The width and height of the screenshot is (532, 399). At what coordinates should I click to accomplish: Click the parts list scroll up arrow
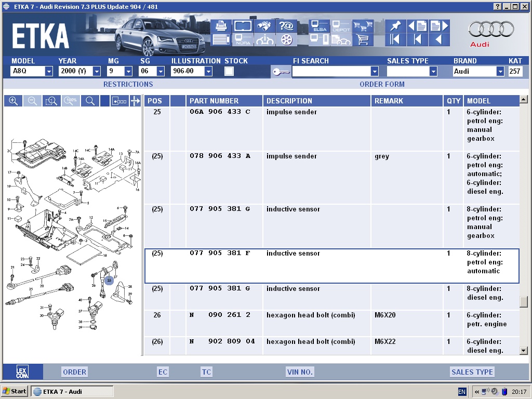(524, 99)
